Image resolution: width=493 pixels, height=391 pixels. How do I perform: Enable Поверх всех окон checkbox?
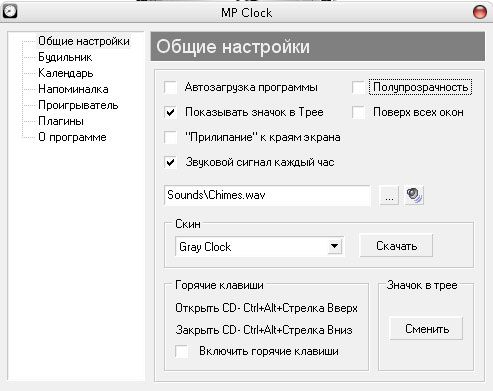[358, 112]
